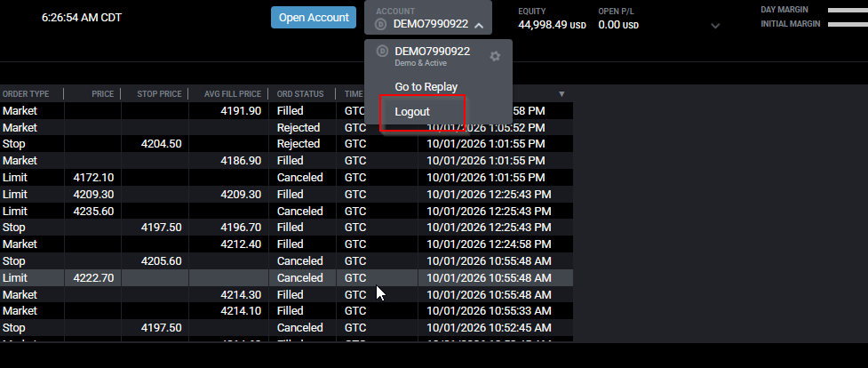Click Canceled status in the 4222.70 row
868x368 pixels.
click(300, 277)
